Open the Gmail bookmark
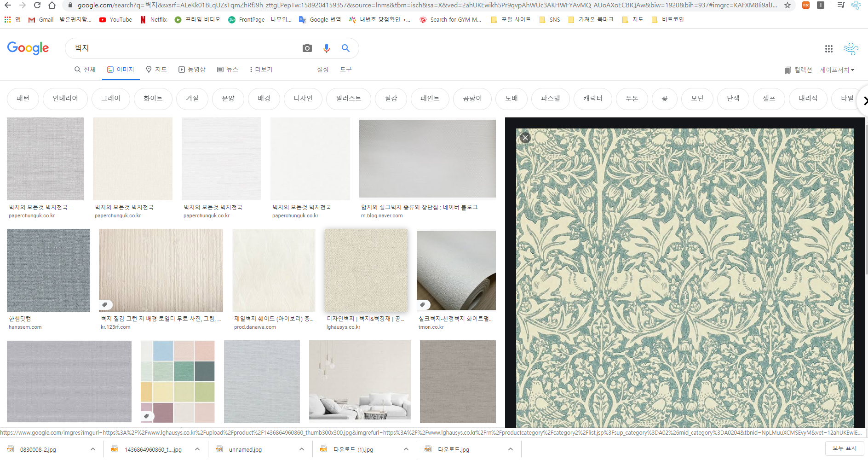 pos(60,19)
